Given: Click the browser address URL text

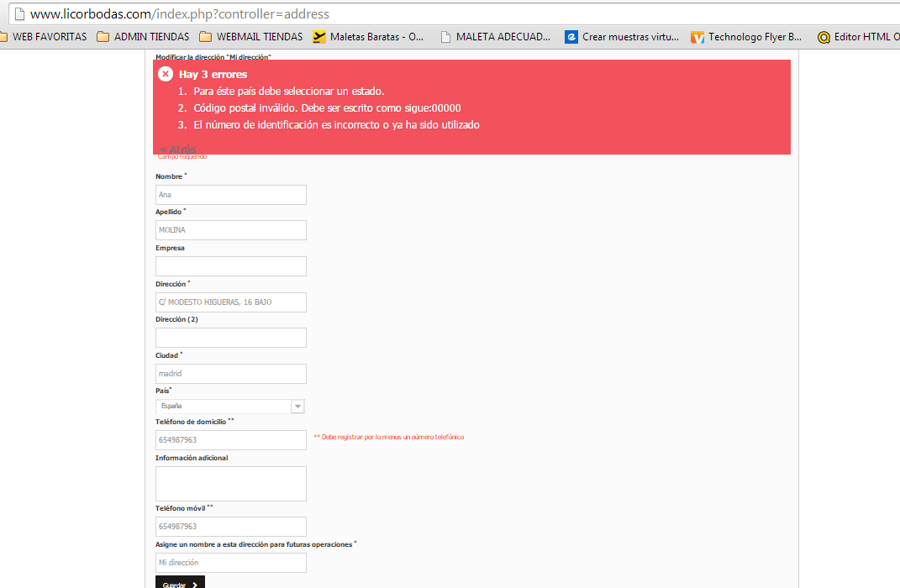Looking at the screenshot, I should pos(180,13).
